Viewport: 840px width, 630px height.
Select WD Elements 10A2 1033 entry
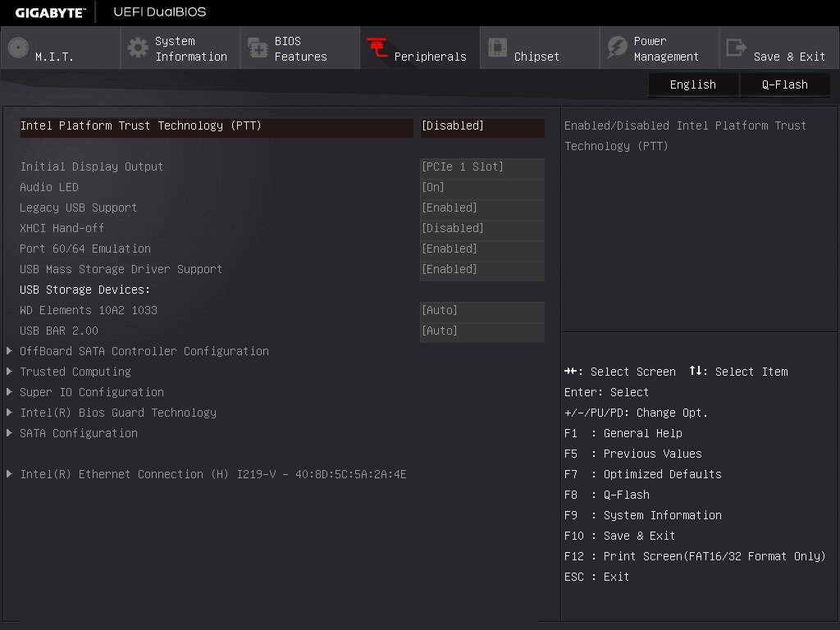[89, 311]
